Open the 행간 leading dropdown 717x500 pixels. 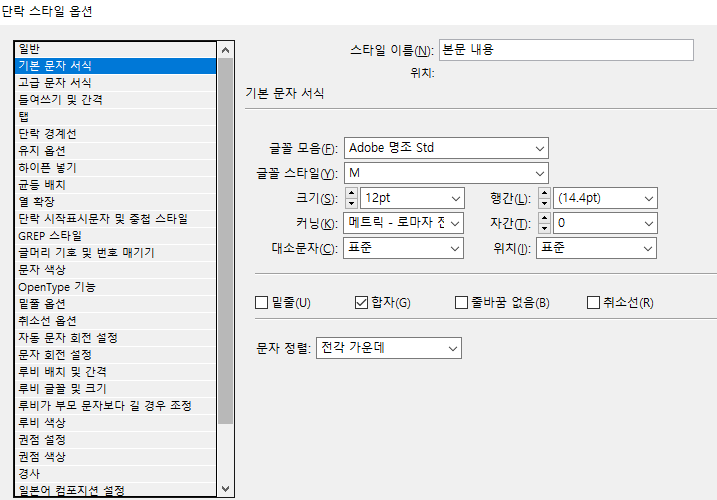pyautogui.click(x=605, y=198)
